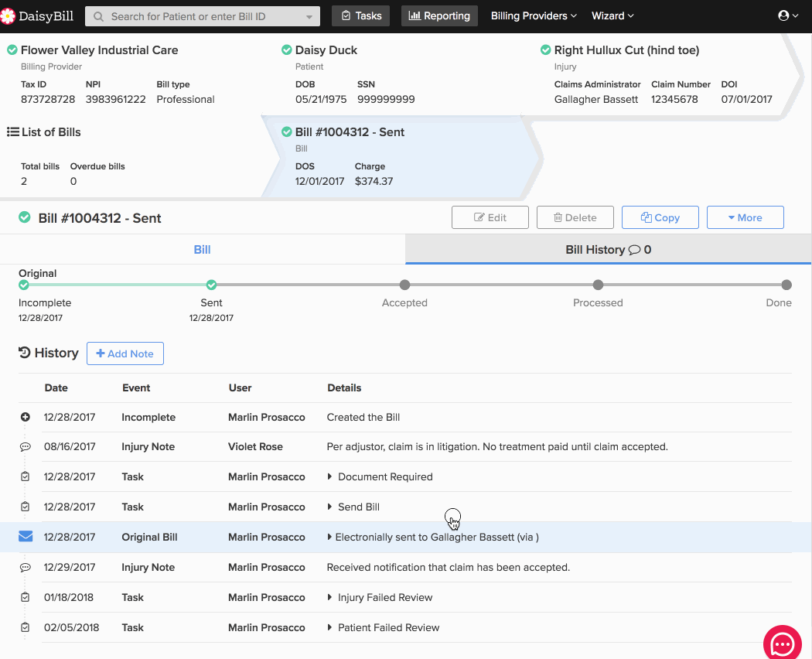Click the Incomplete status marker on progress bar
The width and height of the screenshot is (812, 659).
coord(24,285)
